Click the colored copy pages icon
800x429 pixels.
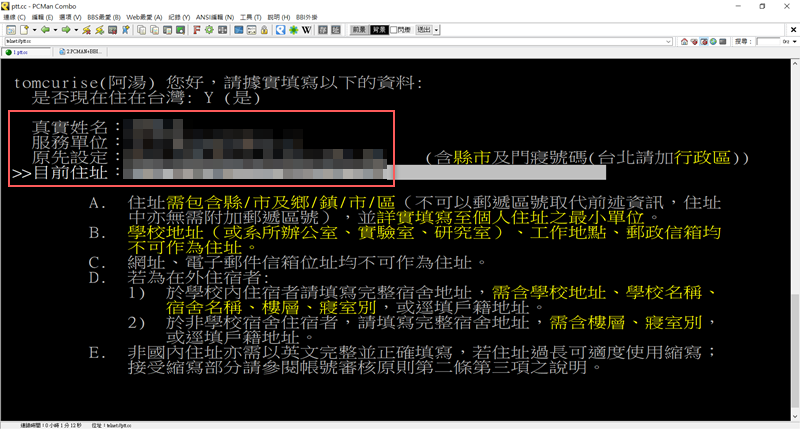154,30
